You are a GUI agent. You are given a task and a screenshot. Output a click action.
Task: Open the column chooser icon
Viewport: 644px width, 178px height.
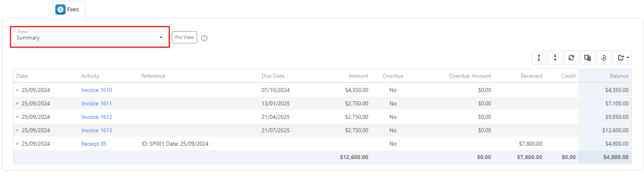588,58
